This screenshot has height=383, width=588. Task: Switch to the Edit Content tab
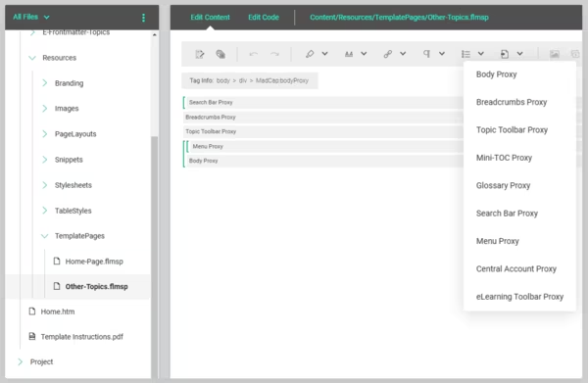(210, 18)
